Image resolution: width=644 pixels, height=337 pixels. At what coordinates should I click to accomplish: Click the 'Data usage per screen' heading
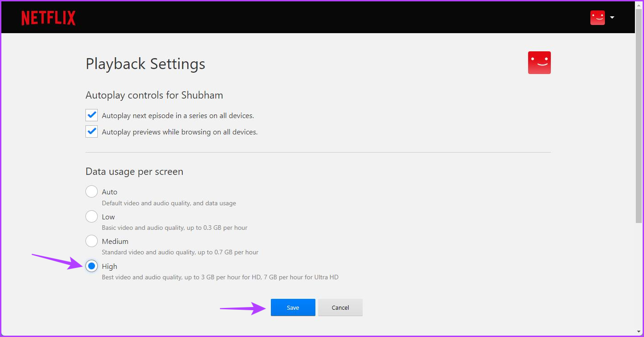pyautogui.click(x=135, y=172)
